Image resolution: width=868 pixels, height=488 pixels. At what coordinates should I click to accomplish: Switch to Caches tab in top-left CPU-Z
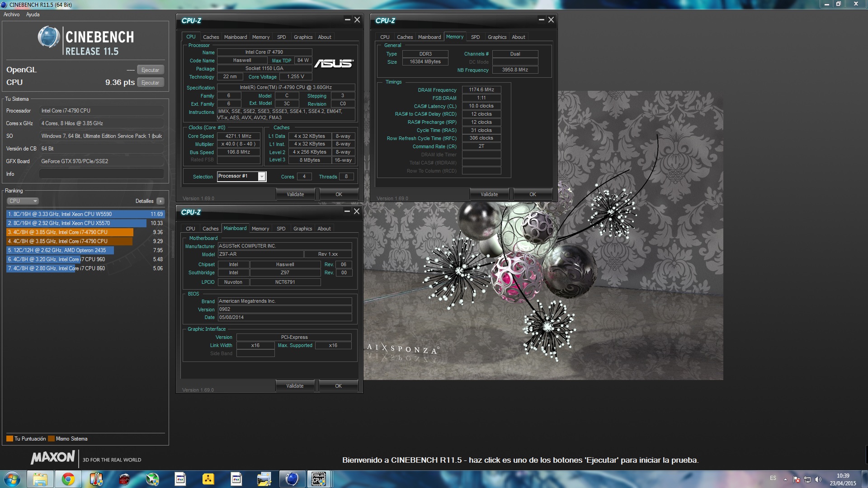211,37
